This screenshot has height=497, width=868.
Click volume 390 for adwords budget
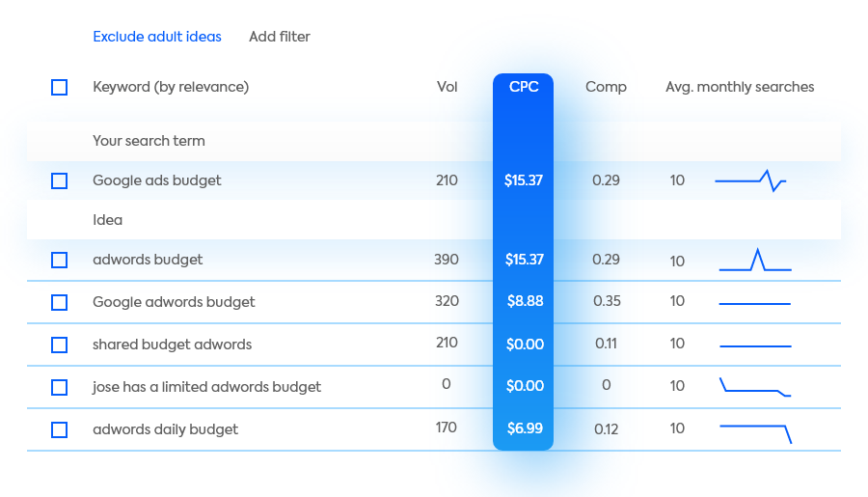click(447, 260)
